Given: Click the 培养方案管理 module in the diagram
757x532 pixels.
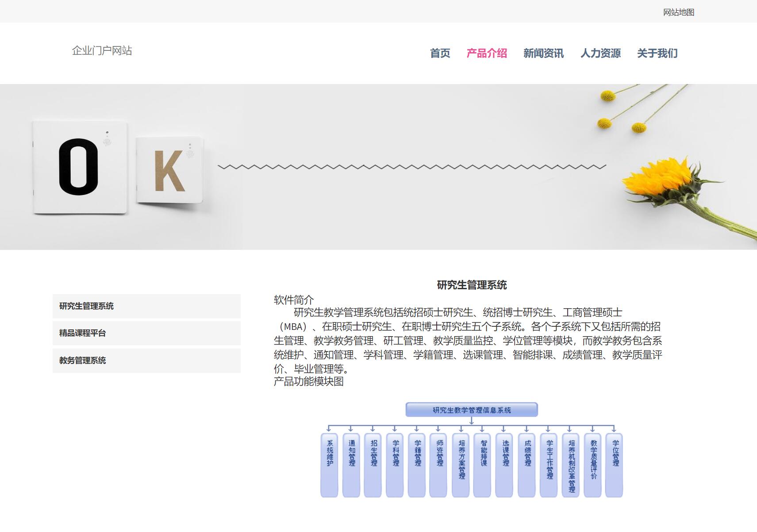Looking at the screenshot, I should point(461,465).
